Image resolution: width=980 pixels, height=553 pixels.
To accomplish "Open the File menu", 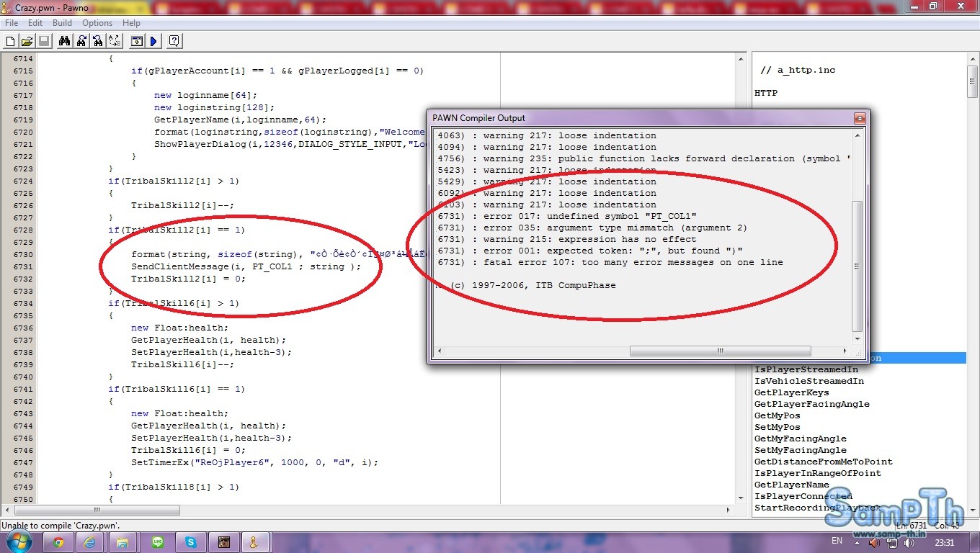I will point(12,23).
